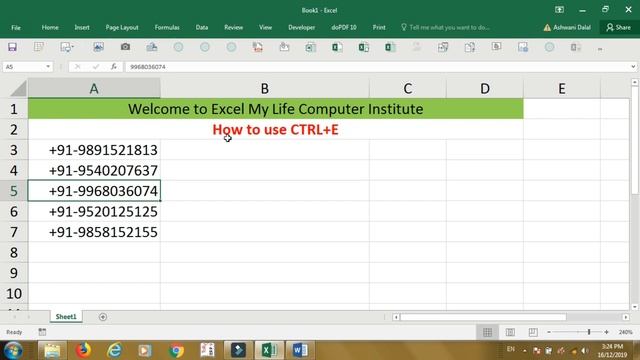Open the dropdown arrow on the third toolbar icon

point(73,47)
